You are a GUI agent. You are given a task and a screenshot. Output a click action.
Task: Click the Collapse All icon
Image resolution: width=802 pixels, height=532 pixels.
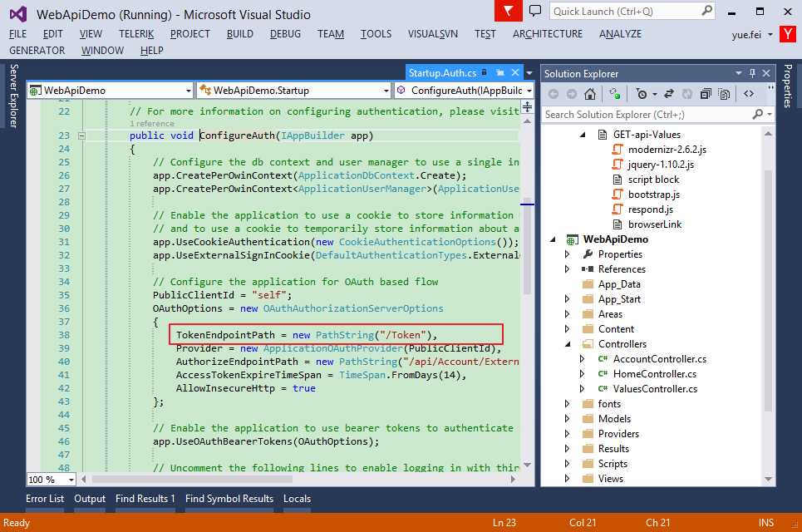point(706,94)
